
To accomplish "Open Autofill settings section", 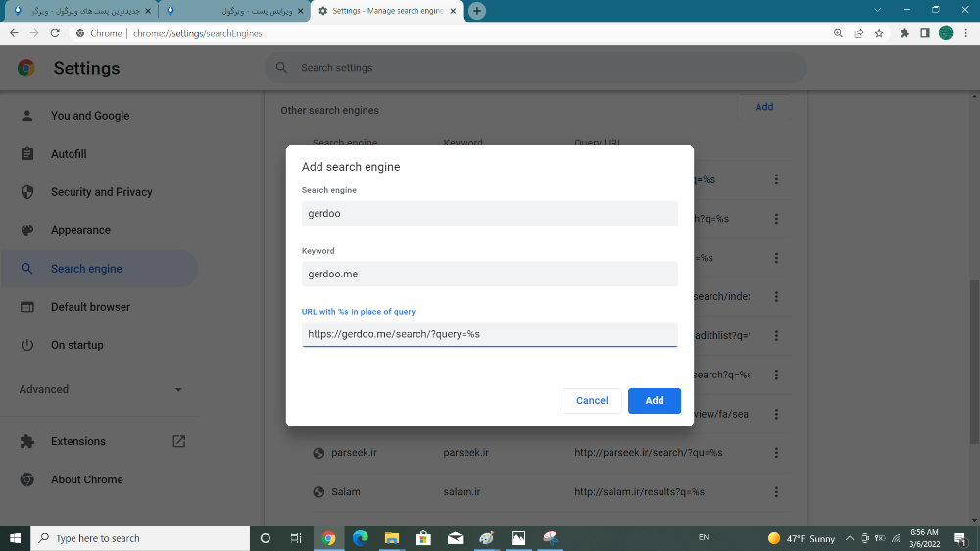I will (69, 154).
